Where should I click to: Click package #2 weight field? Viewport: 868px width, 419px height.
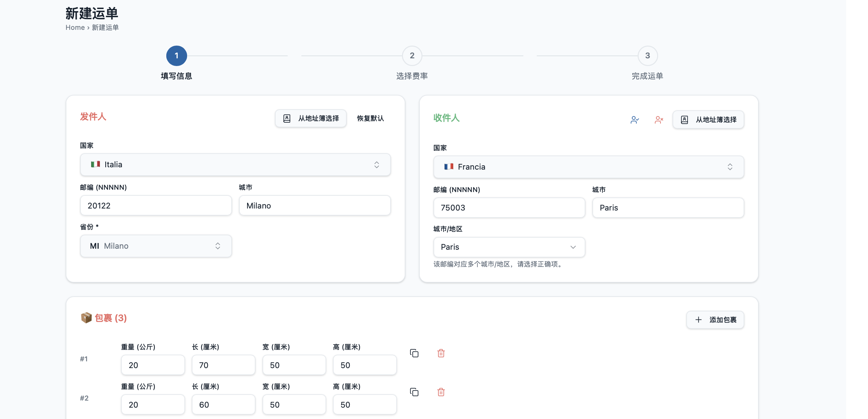[x=153, y=404]
